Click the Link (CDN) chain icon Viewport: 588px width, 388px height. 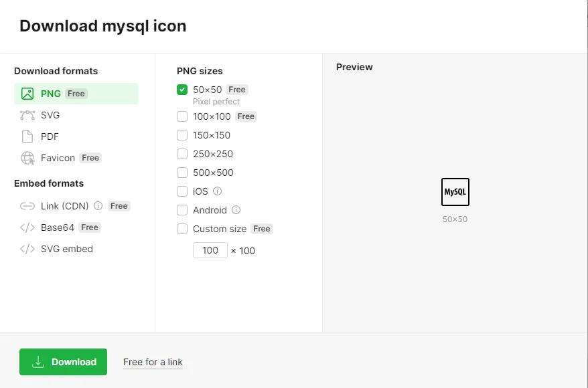pos(27,206)
